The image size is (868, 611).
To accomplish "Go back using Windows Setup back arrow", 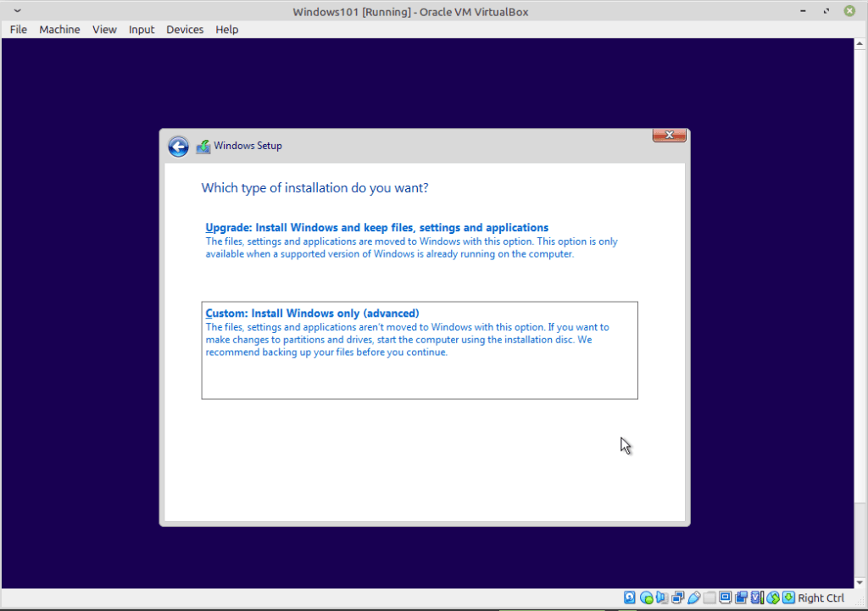I will click(x=178, y=147).
